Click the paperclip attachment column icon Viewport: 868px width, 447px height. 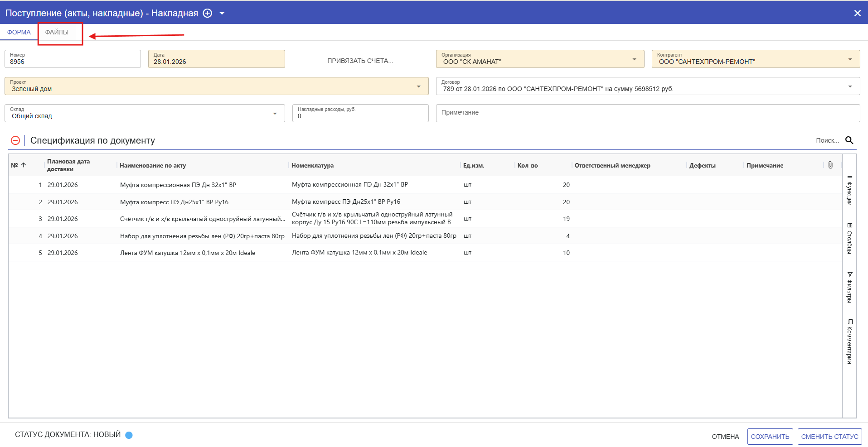(830, 165)
